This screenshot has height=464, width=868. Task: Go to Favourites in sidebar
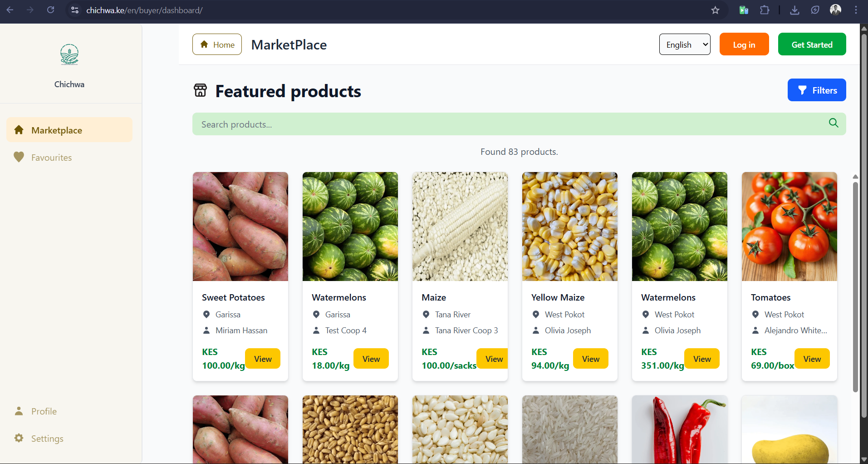click(51, 158)
